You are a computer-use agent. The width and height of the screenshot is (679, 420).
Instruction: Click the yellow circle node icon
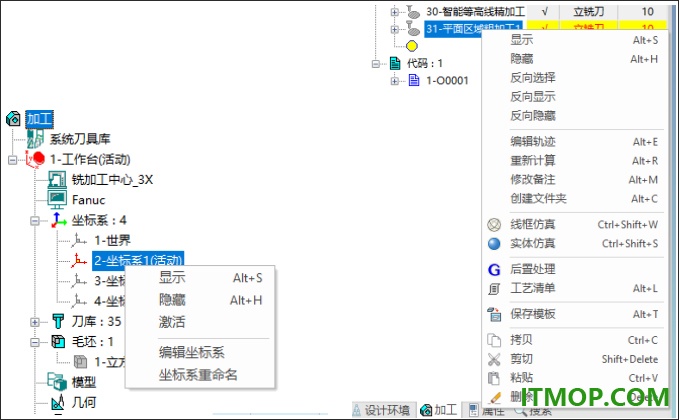point(412,45)
